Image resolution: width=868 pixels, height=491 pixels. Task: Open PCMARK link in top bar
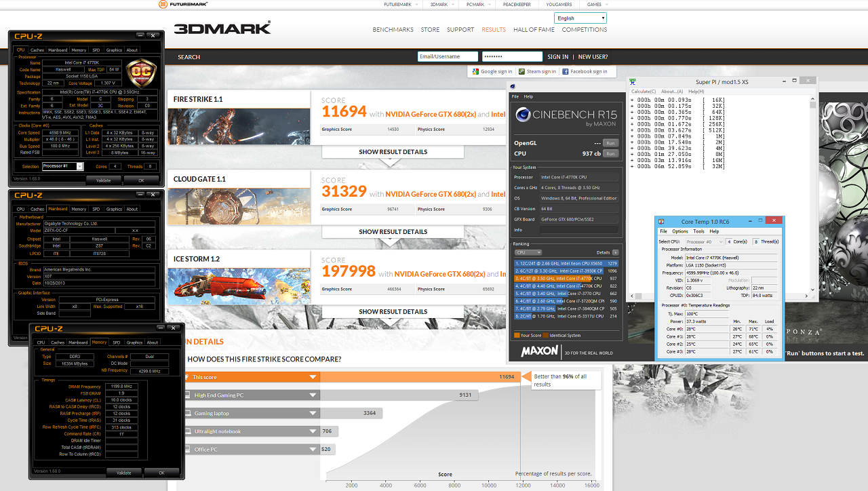tap(475, 4)
